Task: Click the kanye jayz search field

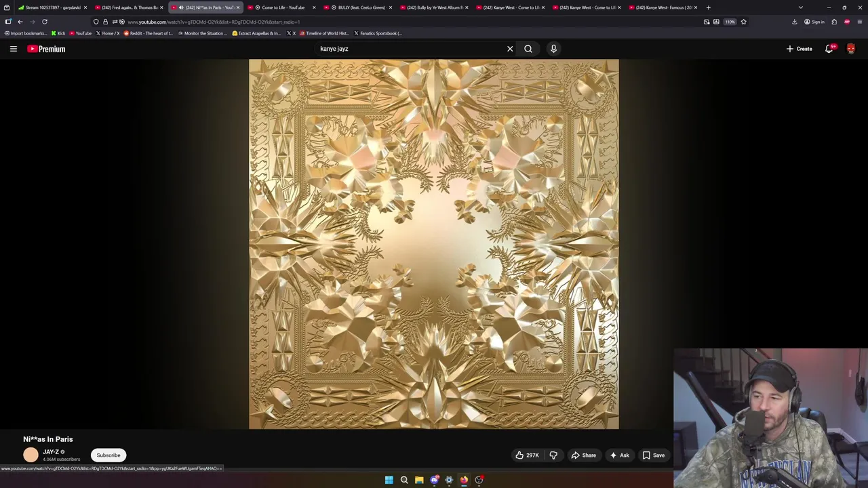Action: tap(410, 49)
